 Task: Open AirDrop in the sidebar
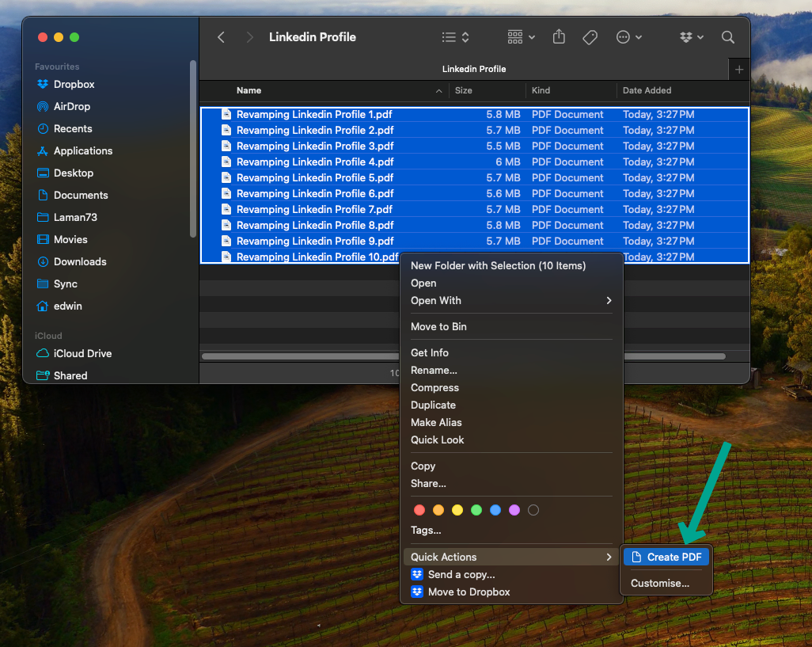[72, 107]
